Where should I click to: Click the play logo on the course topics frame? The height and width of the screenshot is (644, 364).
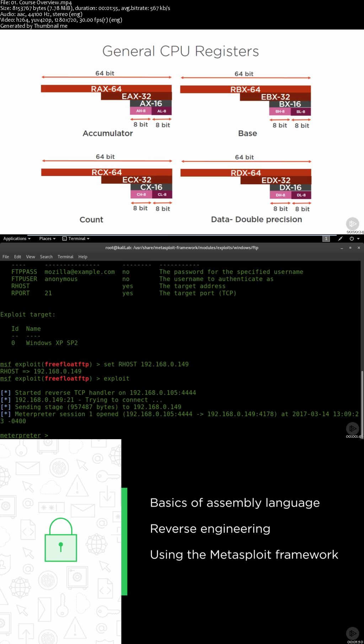pyautogui.click(x=352, y=633)
